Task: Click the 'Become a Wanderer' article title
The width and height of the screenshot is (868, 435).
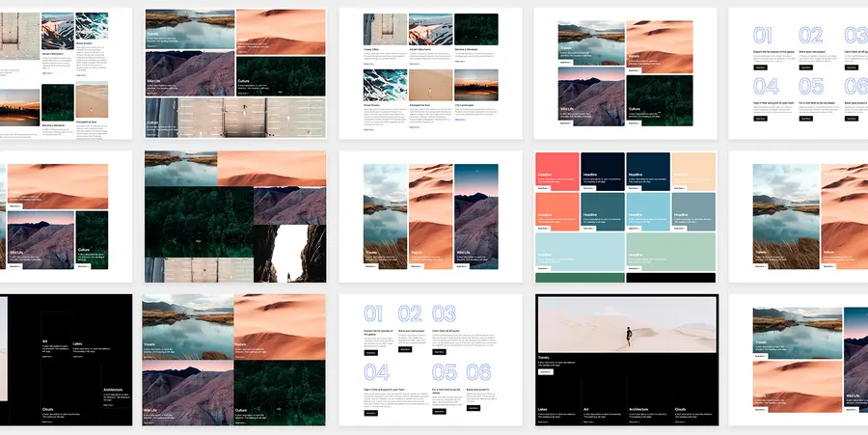Action: (x=467, y=49)
